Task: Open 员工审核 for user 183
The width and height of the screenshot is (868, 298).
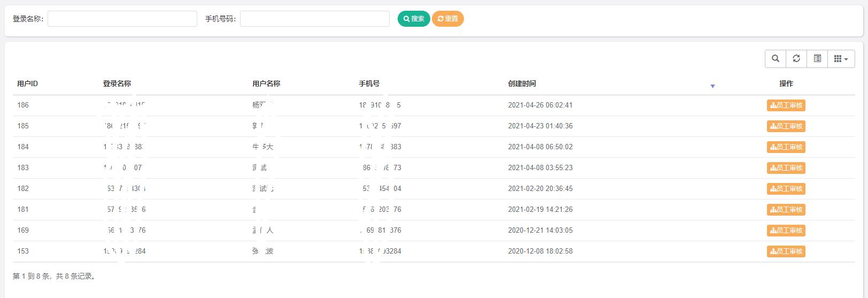Action: (786, 168)
